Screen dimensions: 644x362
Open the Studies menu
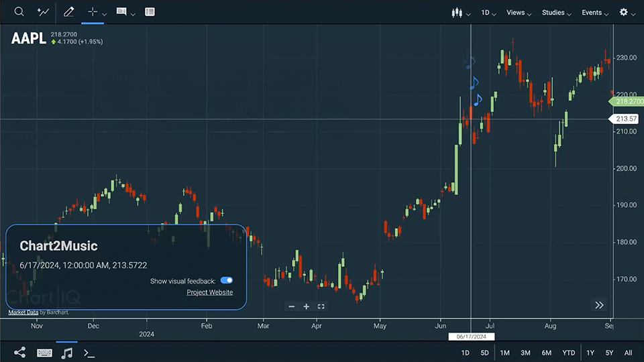pyautogui.click(x=557, y=13)
